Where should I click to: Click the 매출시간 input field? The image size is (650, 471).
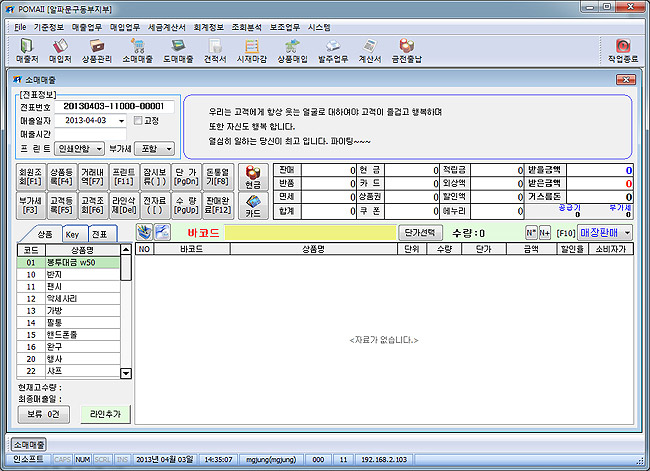[x=90, y=134]
